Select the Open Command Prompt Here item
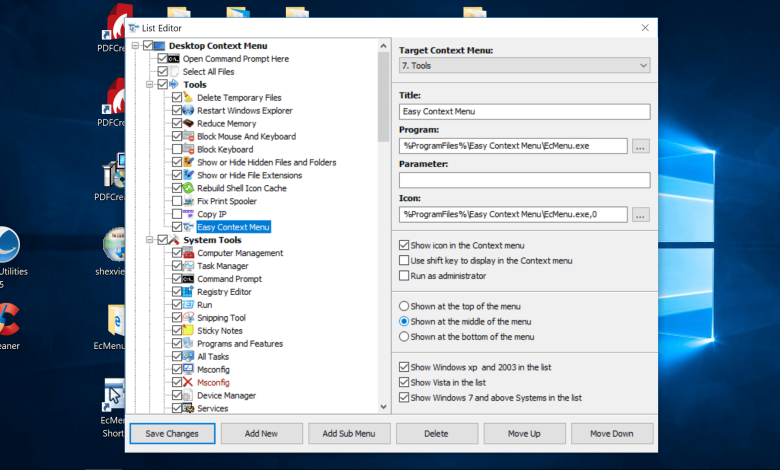Viewport: 780px width, 470px height. [x=235, y=59]
